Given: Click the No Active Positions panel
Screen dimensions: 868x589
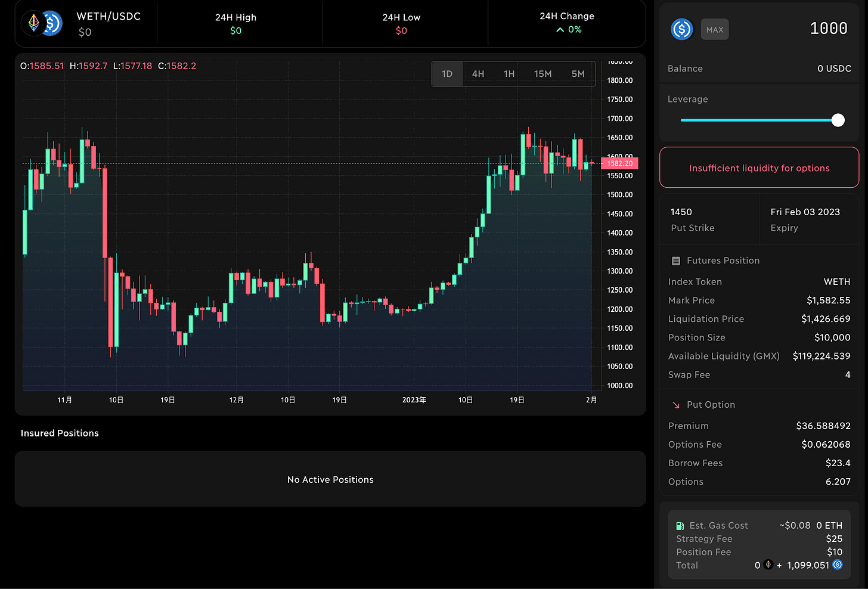Looking at the screenshot, I should [x=330, y=479].
